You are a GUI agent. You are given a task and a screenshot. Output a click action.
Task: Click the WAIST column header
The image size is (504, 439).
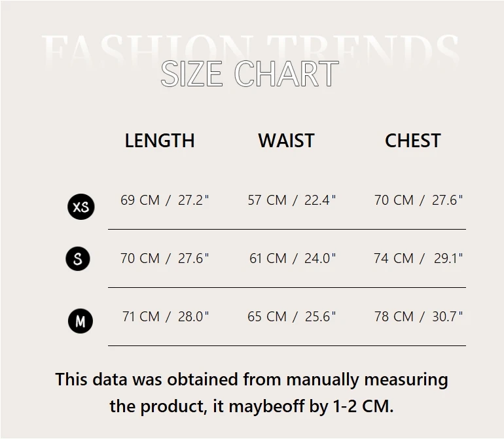286,141
